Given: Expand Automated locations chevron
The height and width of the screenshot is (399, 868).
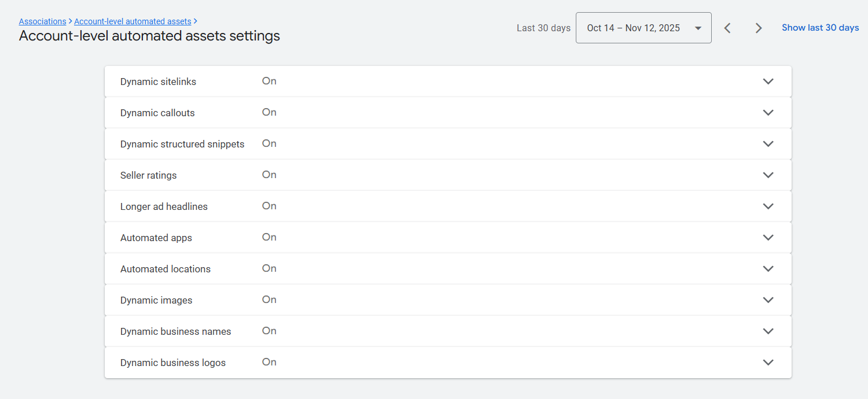Looking at the screenshot, I should pyautogui.click(x=768, y=269).
